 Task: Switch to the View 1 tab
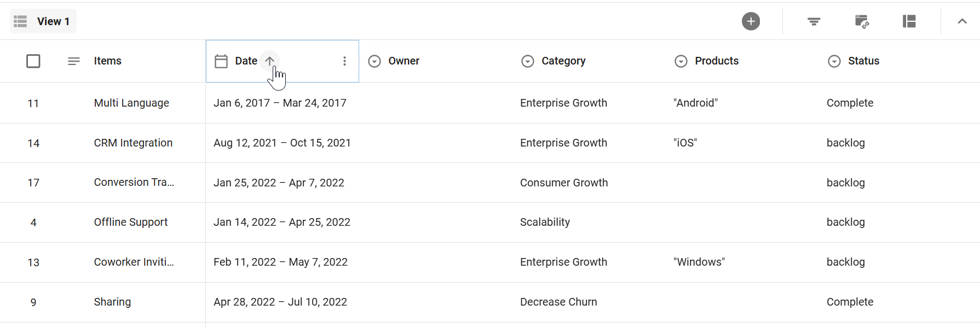click(x=43, y=21)
